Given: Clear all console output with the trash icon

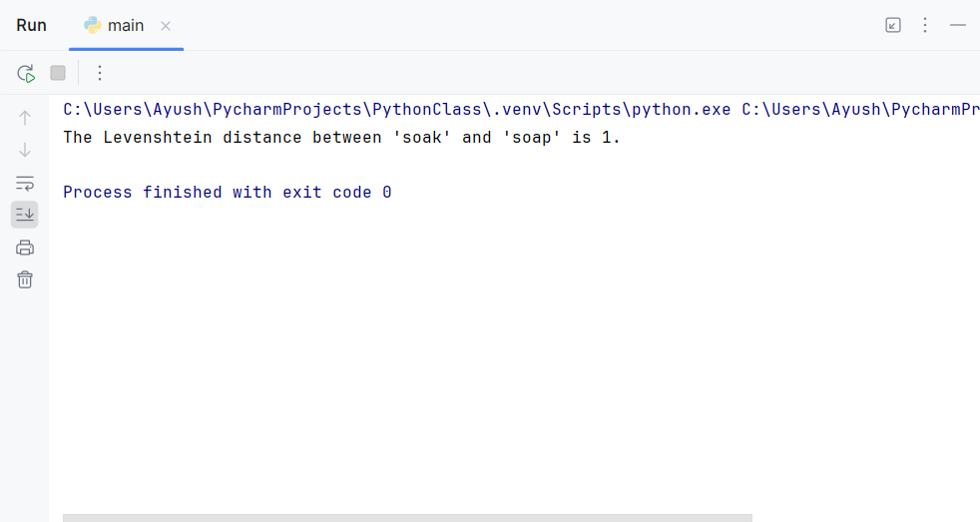Looking at the screenshot, I should (x=25, y=279).
